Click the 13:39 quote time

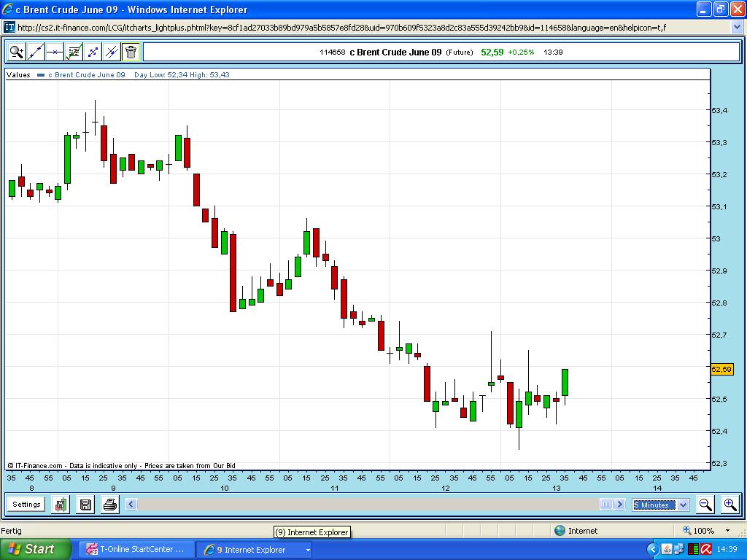click(553, 52)
